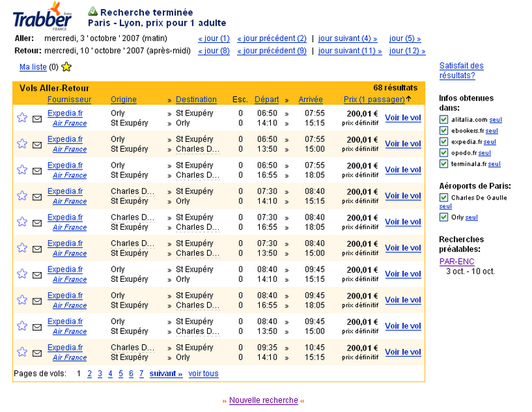The height and width of the screenshot is (412, 532).
Task: Select outbound jour suivant (4) link
Action: [x=348, y=38]
